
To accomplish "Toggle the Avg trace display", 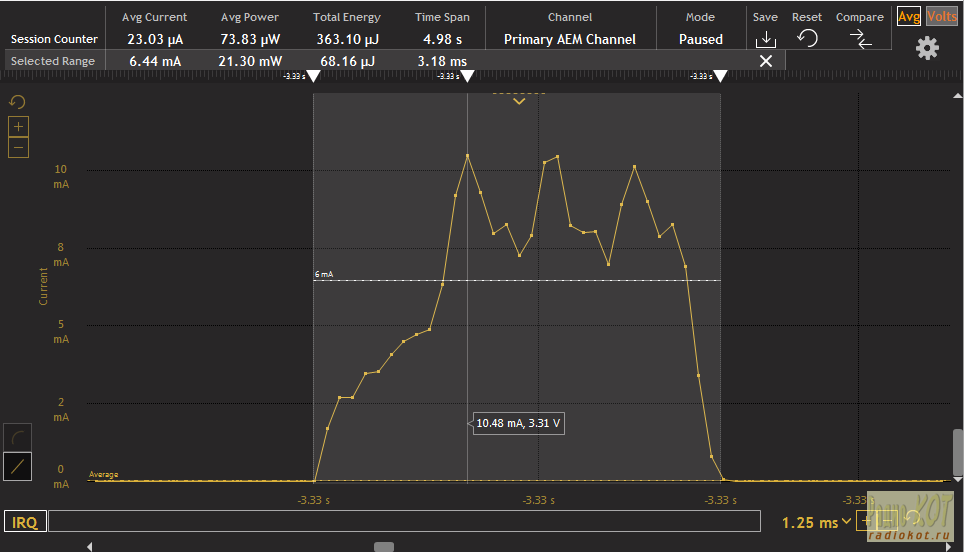I will pyautogui.click(x=908, y=17).
